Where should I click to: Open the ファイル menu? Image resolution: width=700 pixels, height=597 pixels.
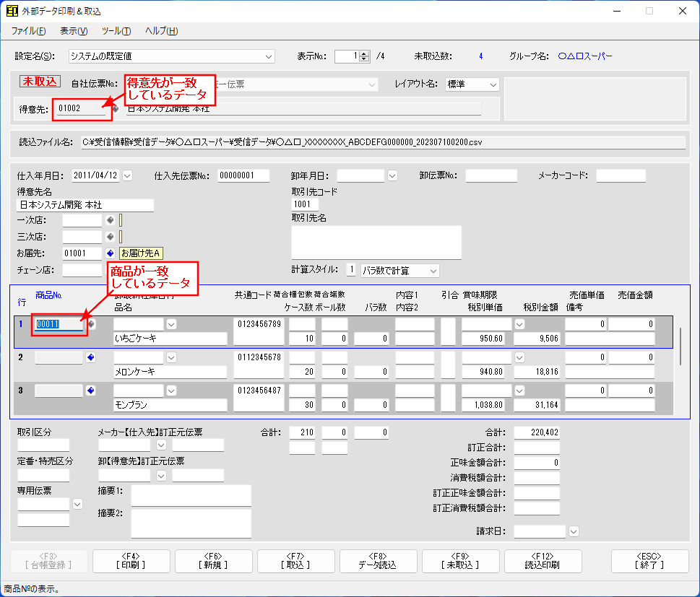tap(28, 31)
